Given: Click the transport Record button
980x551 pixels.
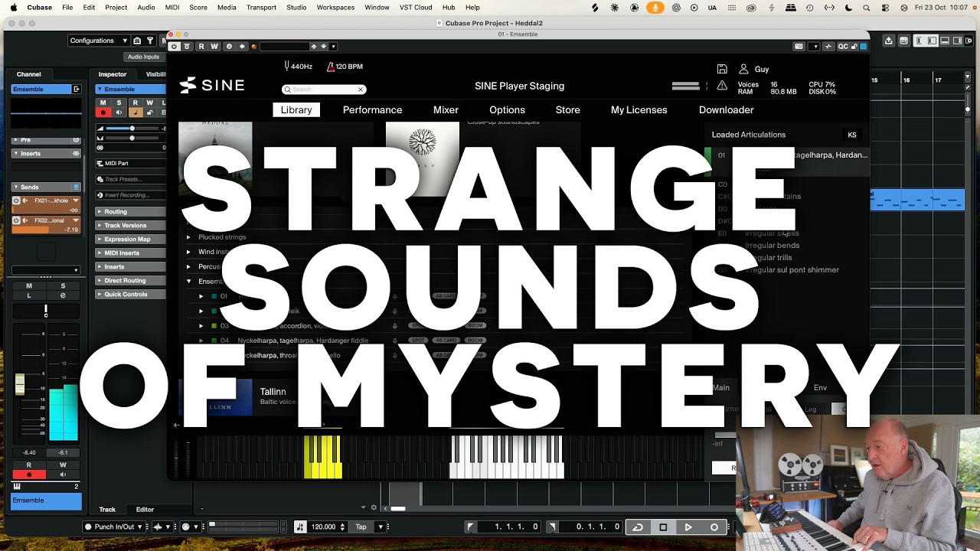Looking at the screenshot, I should coord(714,527).
